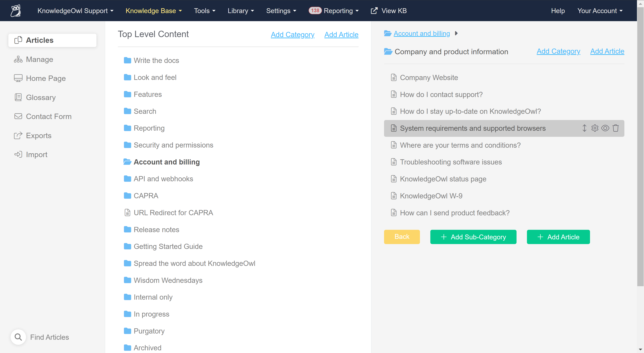Click the Back button in article panel
The width and height of the screenshot is (644, 353).
pyautogui.click(x=401, y=237)
